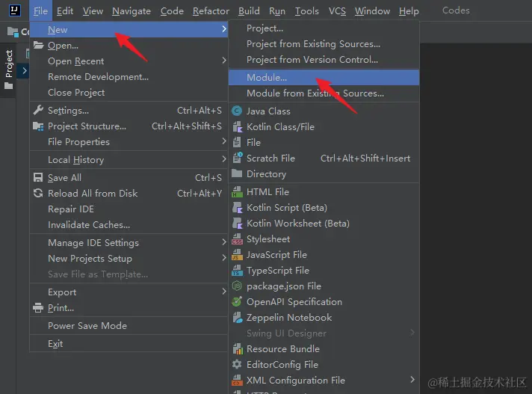Click the Java Class icon

237,111
